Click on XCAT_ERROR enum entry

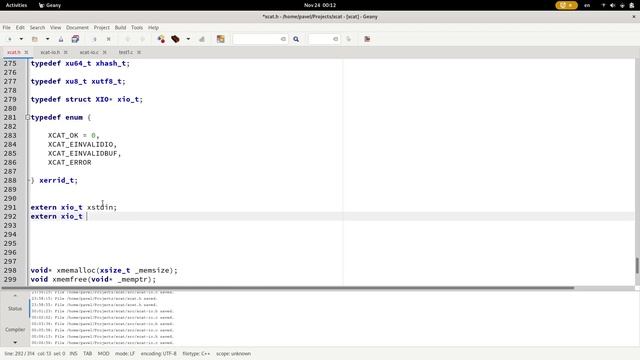coord(69,162)
